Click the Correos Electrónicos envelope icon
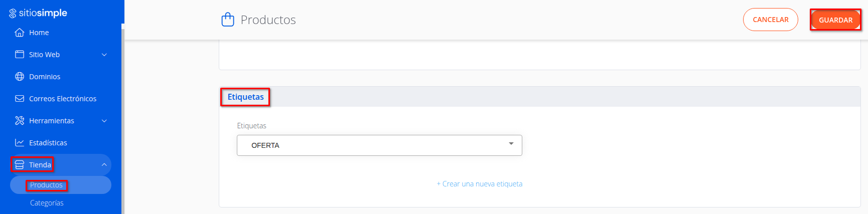 [x=20, y=98]
